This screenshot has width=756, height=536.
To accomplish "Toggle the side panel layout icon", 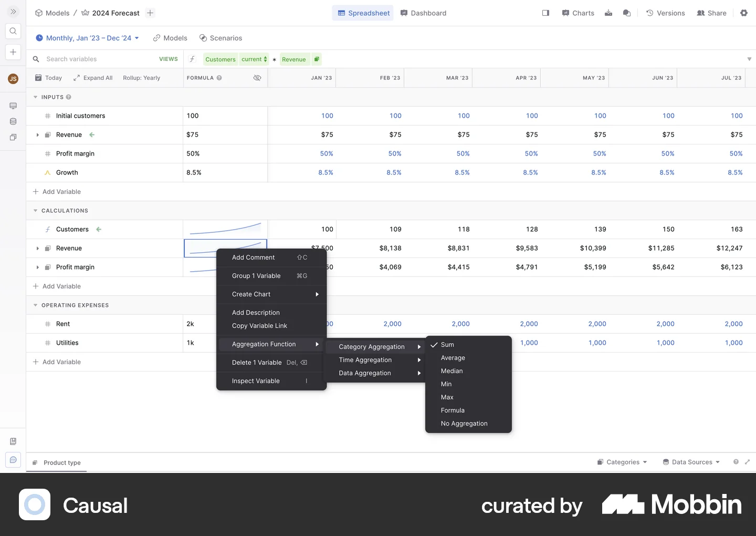I will click(545, 13).
